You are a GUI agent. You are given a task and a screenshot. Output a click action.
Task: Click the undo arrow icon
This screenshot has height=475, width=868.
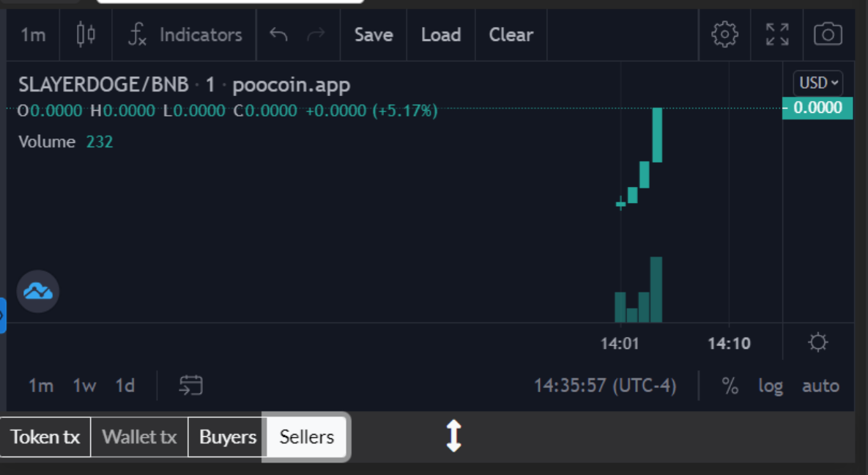(x=278, y=34)
